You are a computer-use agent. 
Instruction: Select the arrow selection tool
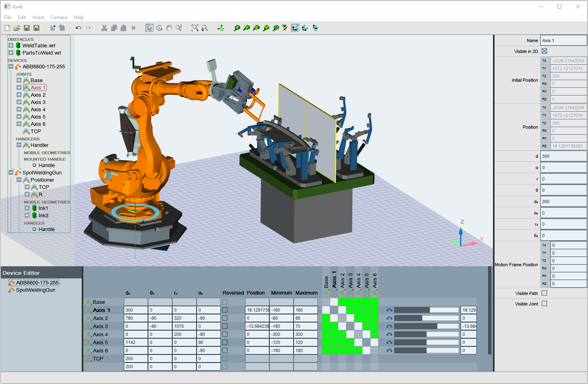[x=149, y=28]
